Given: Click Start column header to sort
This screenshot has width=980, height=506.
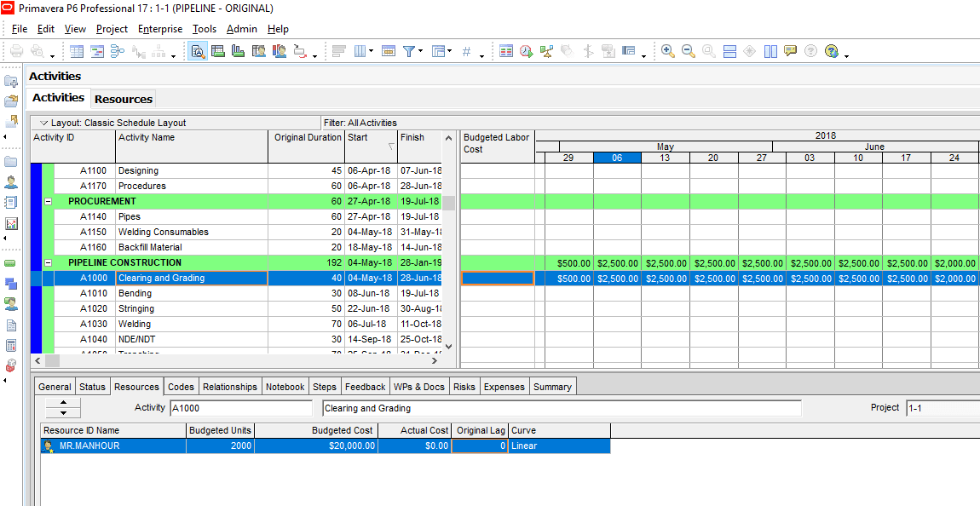Looking at the screenshot, I should click(371, 147).
